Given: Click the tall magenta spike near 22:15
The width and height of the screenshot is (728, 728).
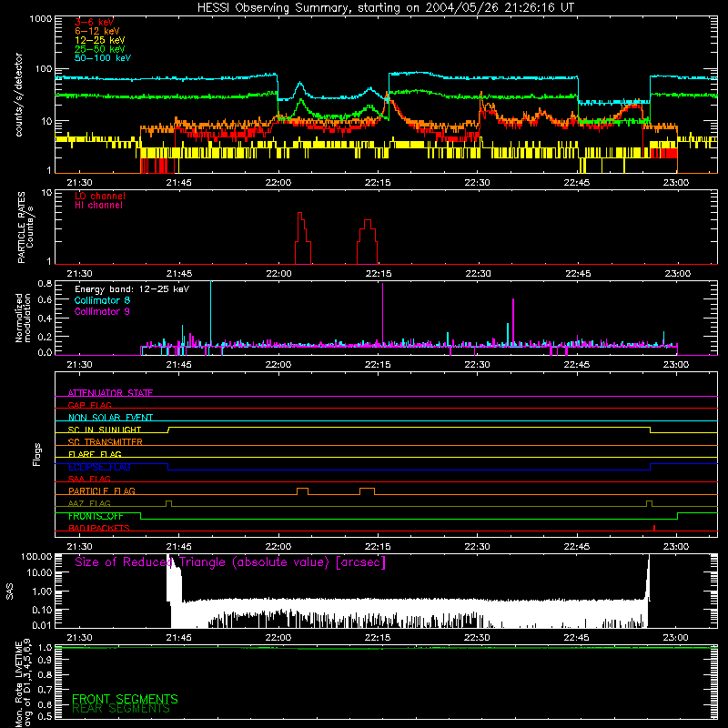Looking at the screenshot, I should [x=382, y=314].
